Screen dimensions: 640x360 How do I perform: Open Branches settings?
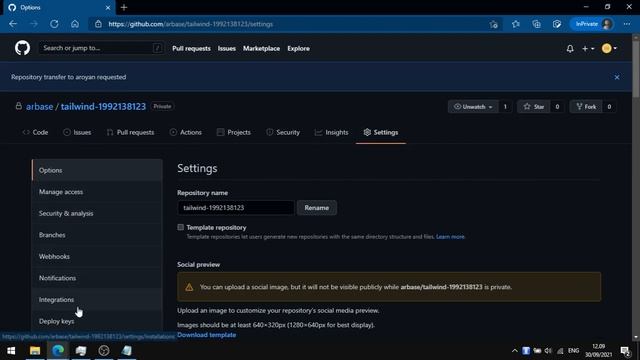click(97, 235)
